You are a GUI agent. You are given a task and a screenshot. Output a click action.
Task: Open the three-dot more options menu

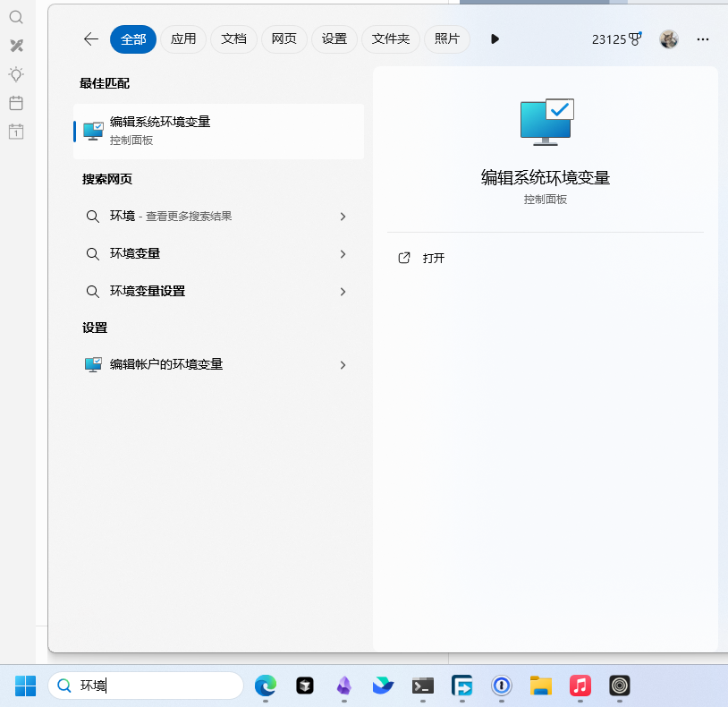[703, 39]
